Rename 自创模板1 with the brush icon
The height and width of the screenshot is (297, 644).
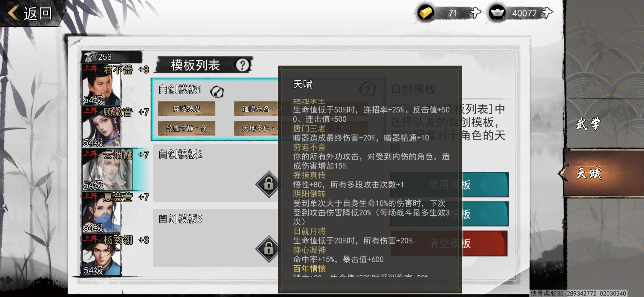coord(217,92)
